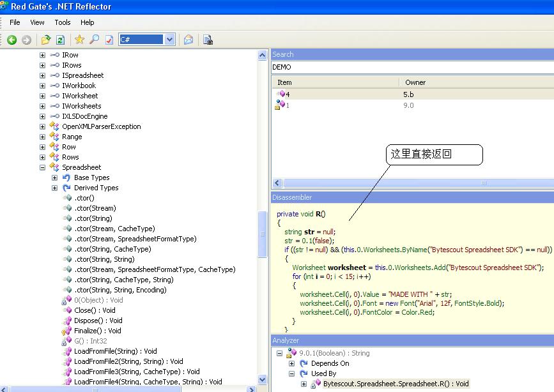Click the Derived Types arrow icon
This screenshot has height=392, width=554.
coord(66,188)
